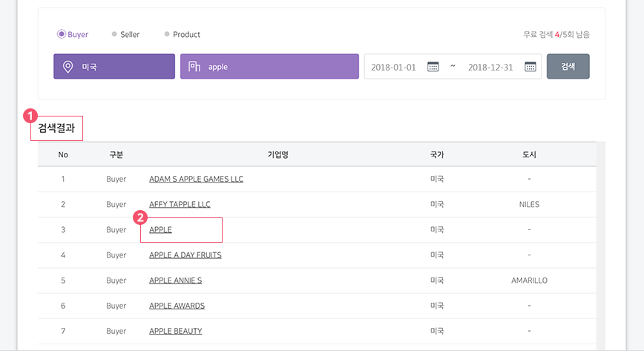The height and width of the screenshot is (351, 644).
Task: Click the 검색 search button
Action: (x=568, y=66)
